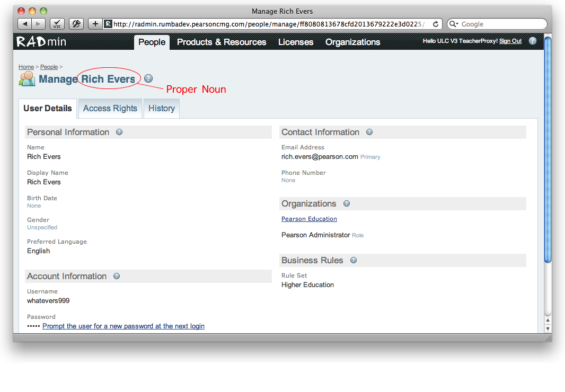
Task: Click the people icon beside Manage Rich Evers
Action: click(x=27, y=78)
